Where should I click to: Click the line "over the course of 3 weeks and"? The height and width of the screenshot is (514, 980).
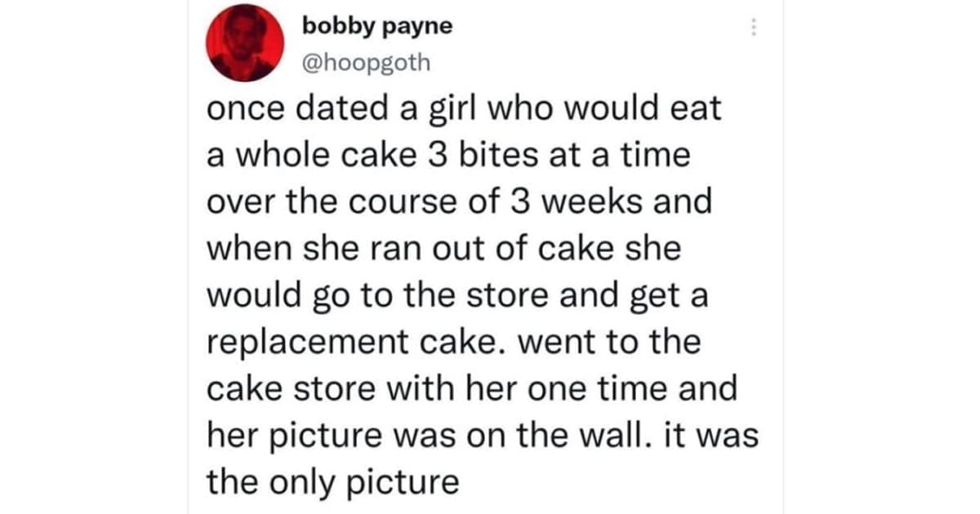(x=458, y=202)
